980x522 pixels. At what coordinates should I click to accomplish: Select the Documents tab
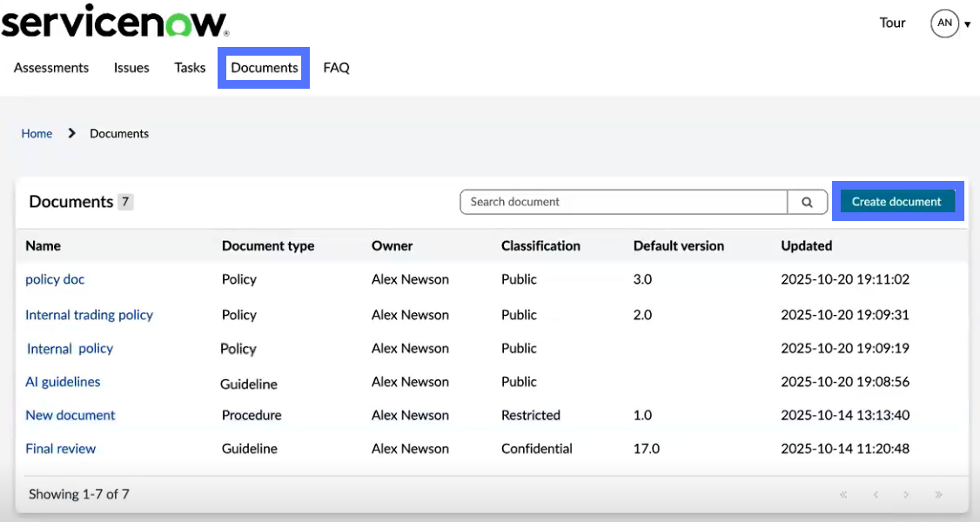point(264,68)
